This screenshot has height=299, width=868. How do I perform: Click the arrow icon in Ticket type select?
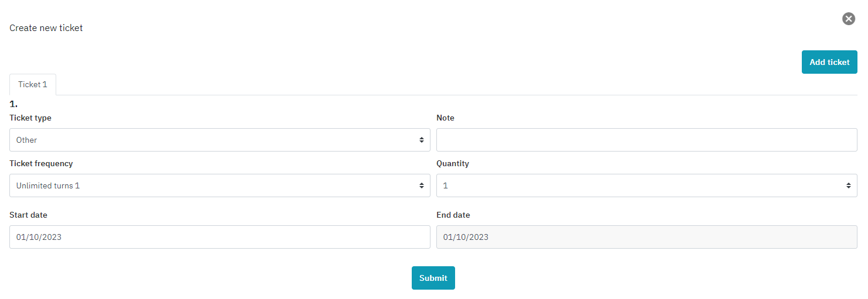421,140
